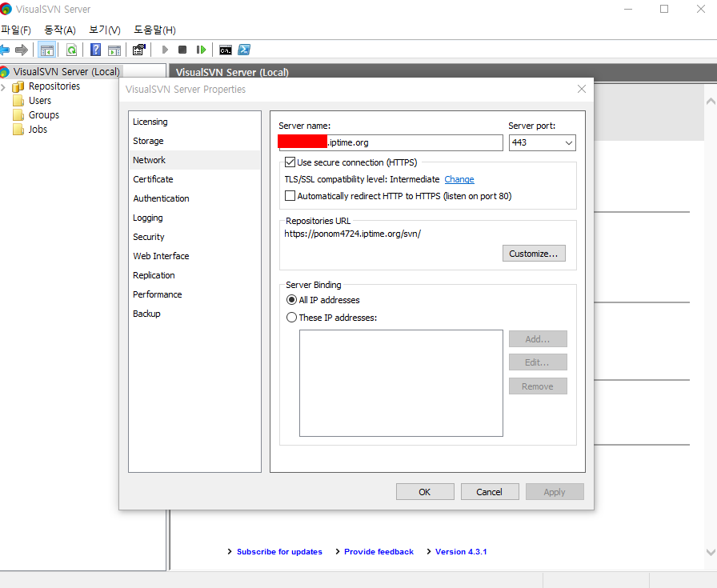Switch to Replication properties page
Screen dimensions: 717x588
pyautogui.click(x=194, y=275)
